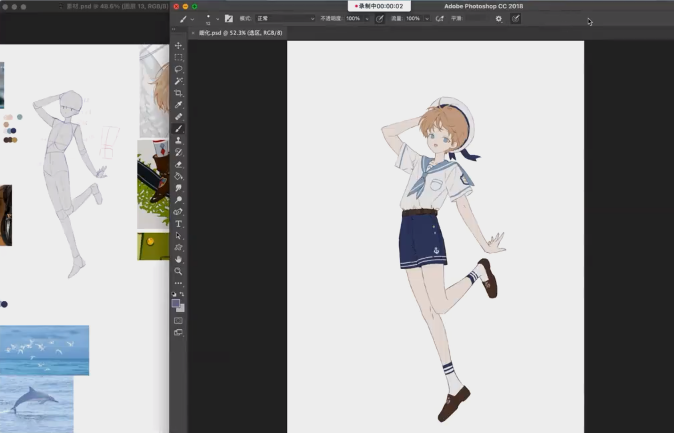Select the Horizontal Type tool
The height and width of the screenshot is (433, 674).
(x=179, y=224)
